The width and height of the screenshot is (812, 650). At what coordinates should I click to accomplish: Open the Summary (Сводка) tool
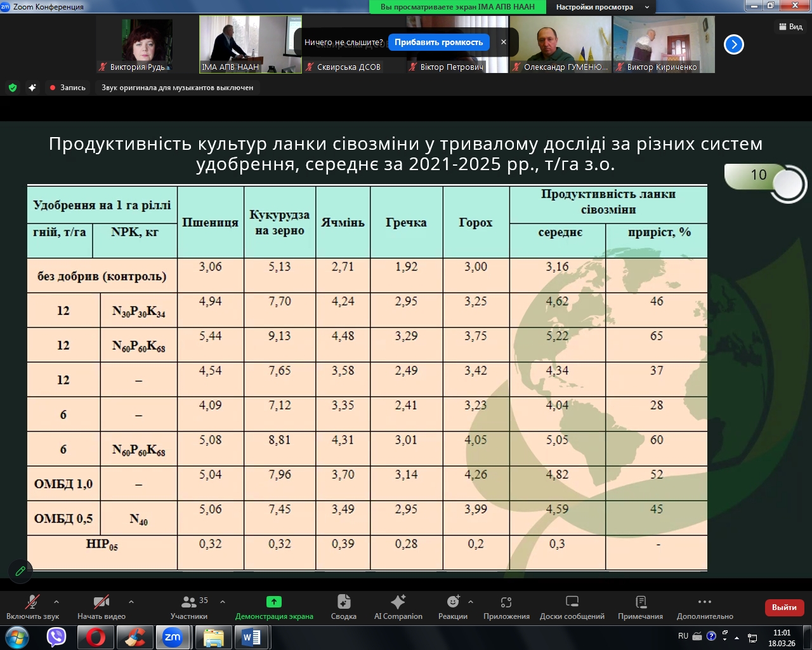pos(343,607)
